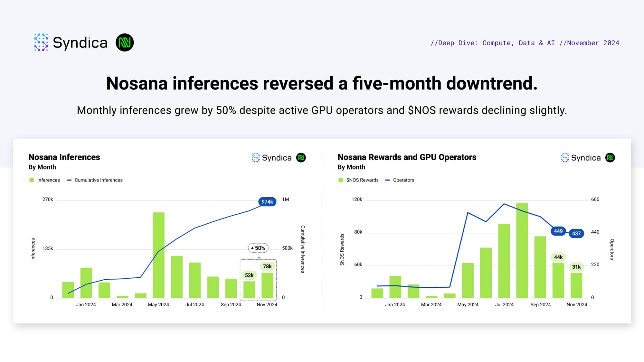This screenshot has height=362, width=644.
Task: Click the 974k cumulative inferences bubble
Action: click(267, 202)
